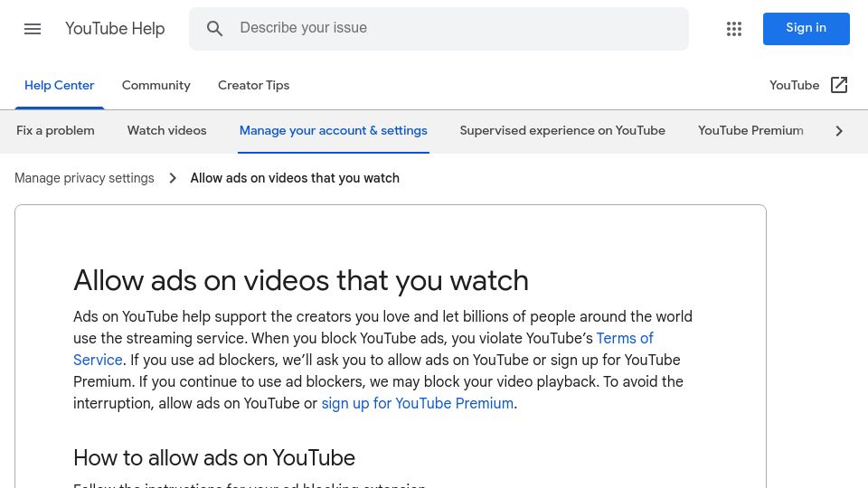Open the Community tab

click(156, 85)
